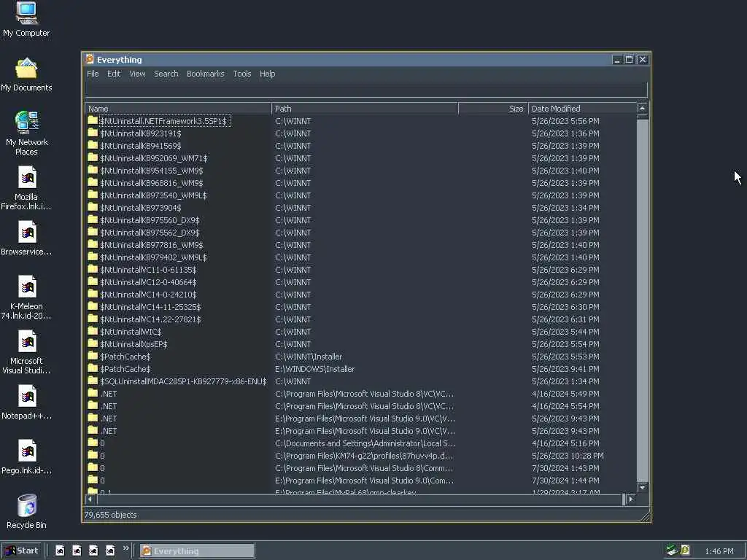The width and height of the screenshot is (747, 560).
Task: Open the Help menu
Action: [267, 74]
